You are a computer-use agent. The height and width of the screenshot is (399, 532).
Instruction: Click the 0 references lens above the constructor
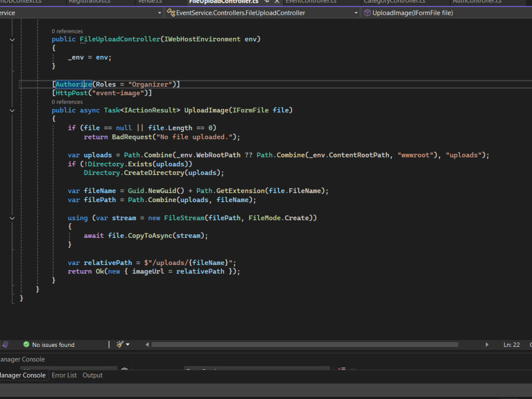(67, 31)
